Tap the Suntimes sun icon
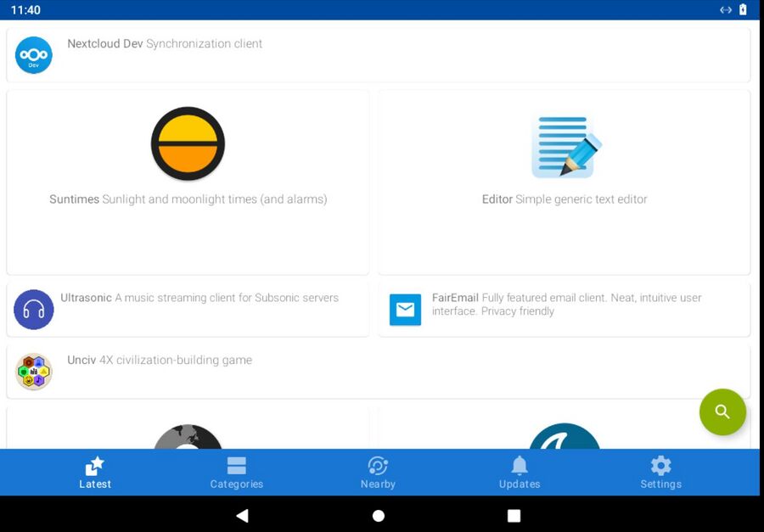The height and width of the screenshot is (532, 764). coord(188,143)
